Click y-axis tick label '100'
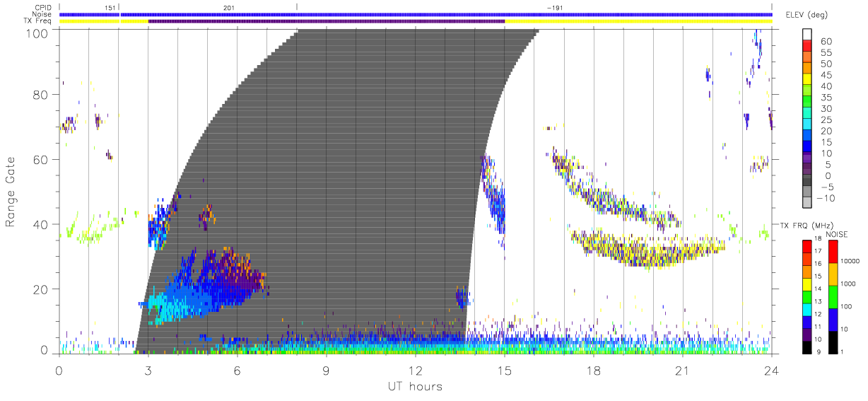The image size is (868, 401). point(38,33)
